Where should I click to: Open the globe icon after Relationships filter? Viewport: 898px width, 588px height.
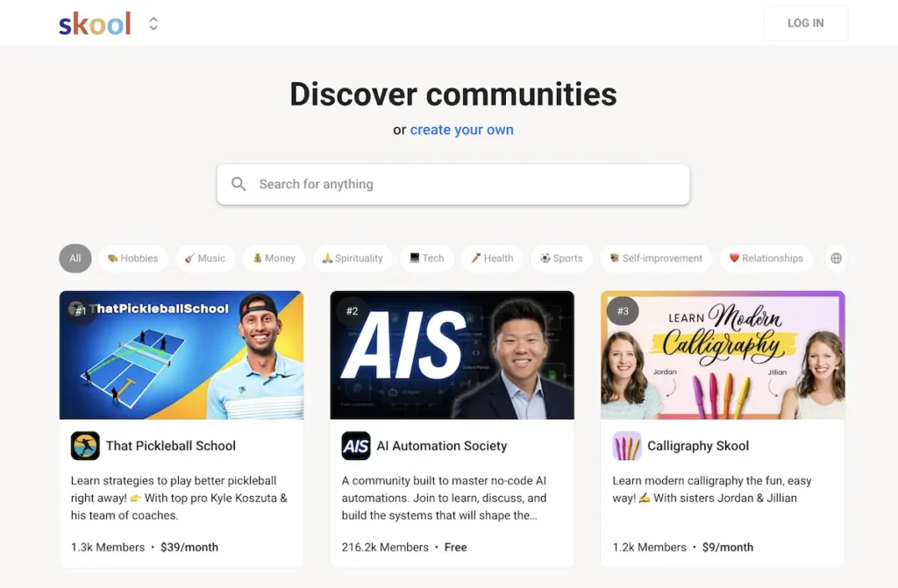point(835,259)
